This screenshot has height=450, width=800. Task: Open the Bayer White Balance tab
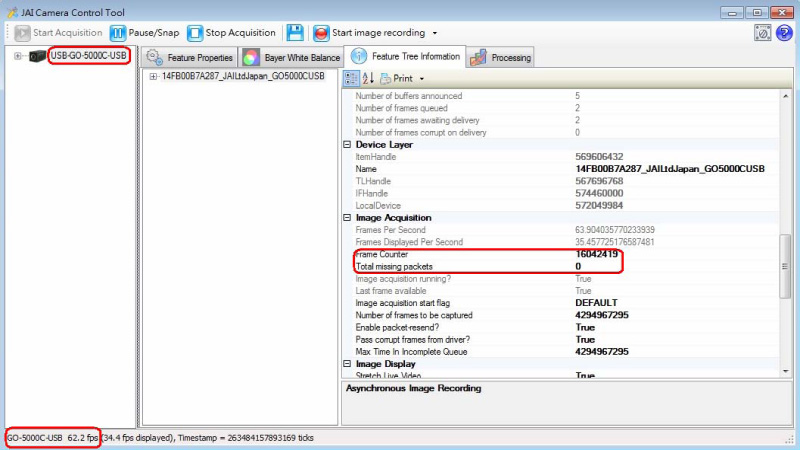(x=292, y=58)
